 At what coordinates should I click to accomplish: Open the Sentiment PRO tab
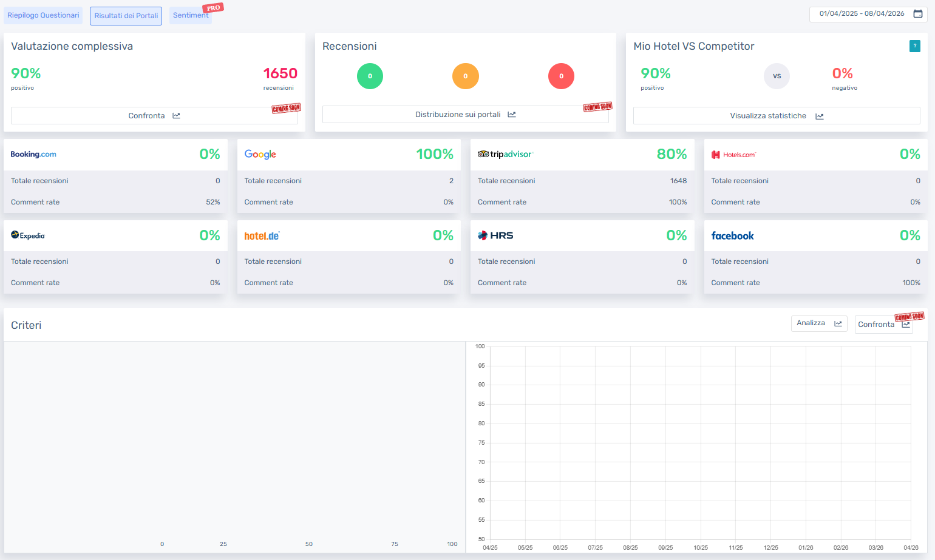click(190, 16)
